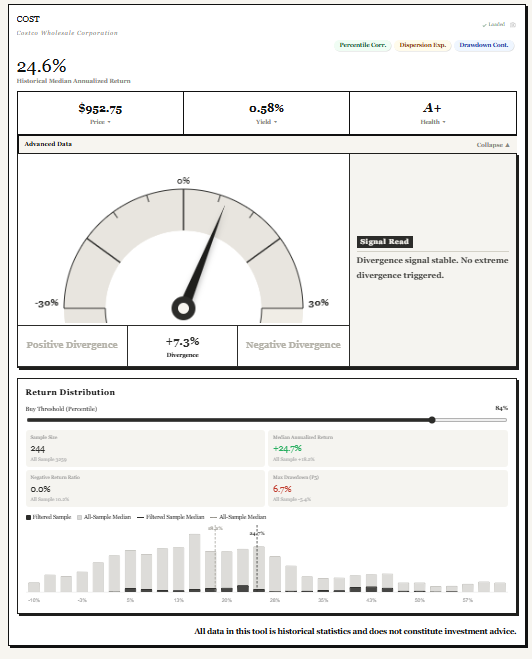Click the COST ticker symbol
Screen dimensions: 532x659
[28, 19]
